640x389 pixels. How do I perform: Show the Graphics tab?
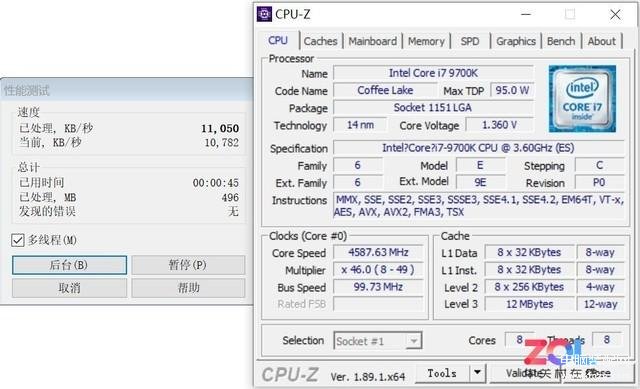pyautogui.click(x=516, y=41)
